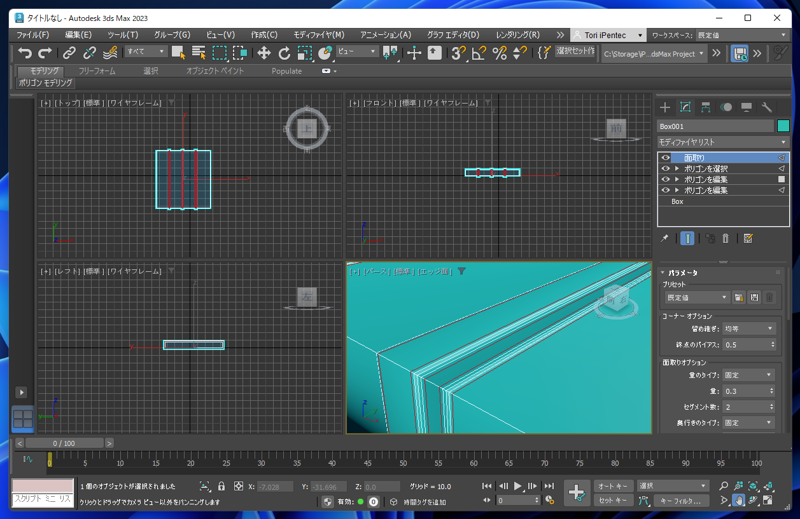Click the Undo arrow icon
The width and height of the screenshot is (800, 519).
click(24, 53)
